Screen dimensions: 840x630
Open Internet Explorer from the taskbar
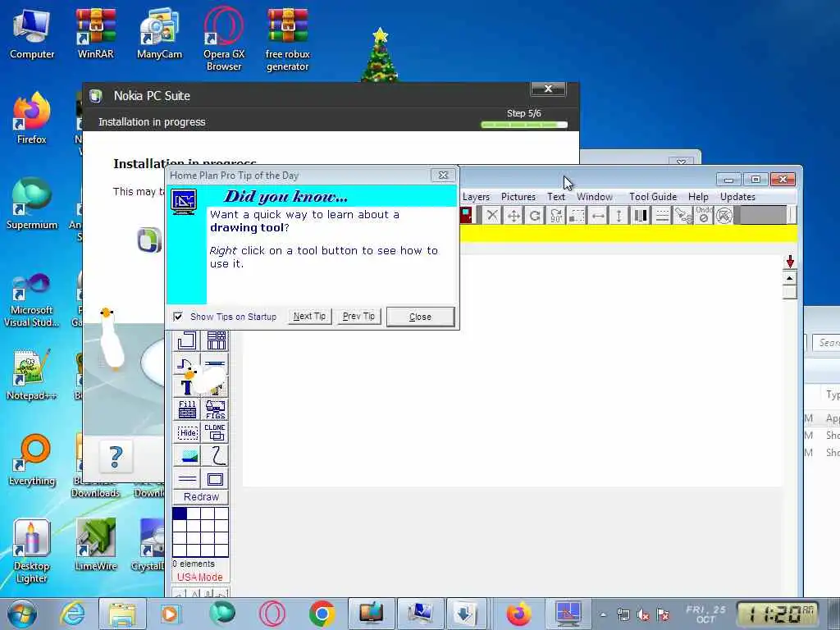click(72, 614)
